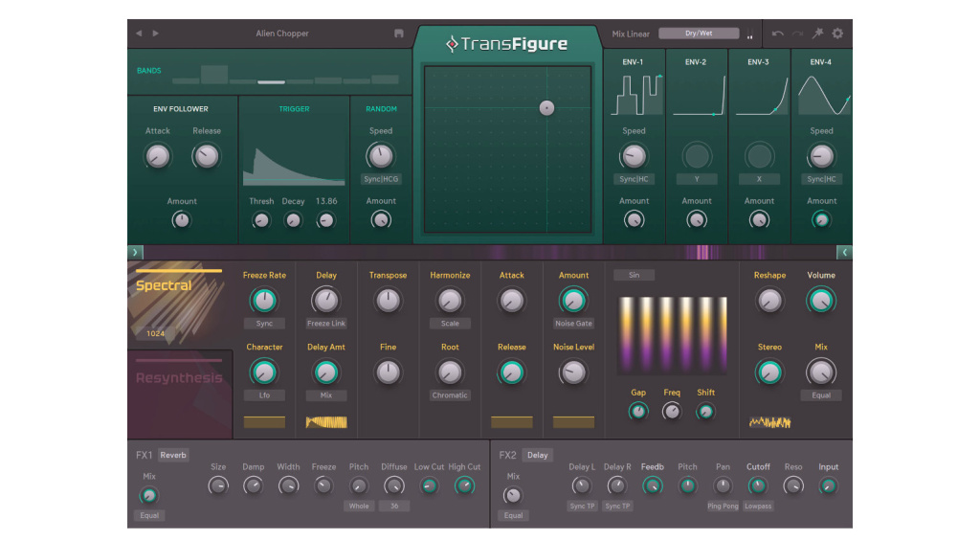This screenshot has height=541, width=980.
Task: Click the Gap knob
Action: point(638,411)
